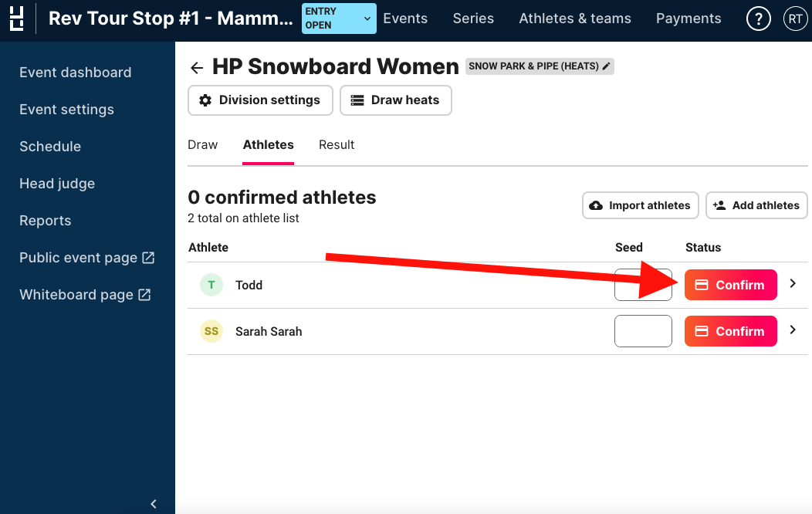
Task: Open Athletes & teams in top menu
Action: pos(575,19)
